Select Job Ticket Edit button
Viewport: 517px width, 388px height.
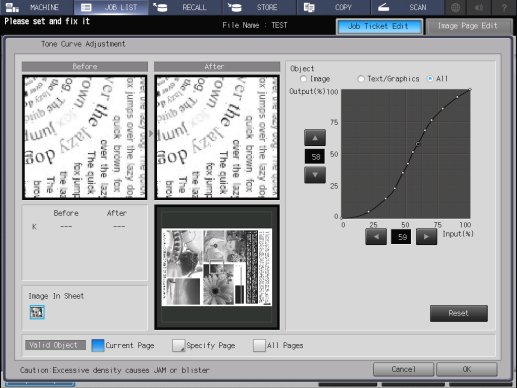[379, 26]
